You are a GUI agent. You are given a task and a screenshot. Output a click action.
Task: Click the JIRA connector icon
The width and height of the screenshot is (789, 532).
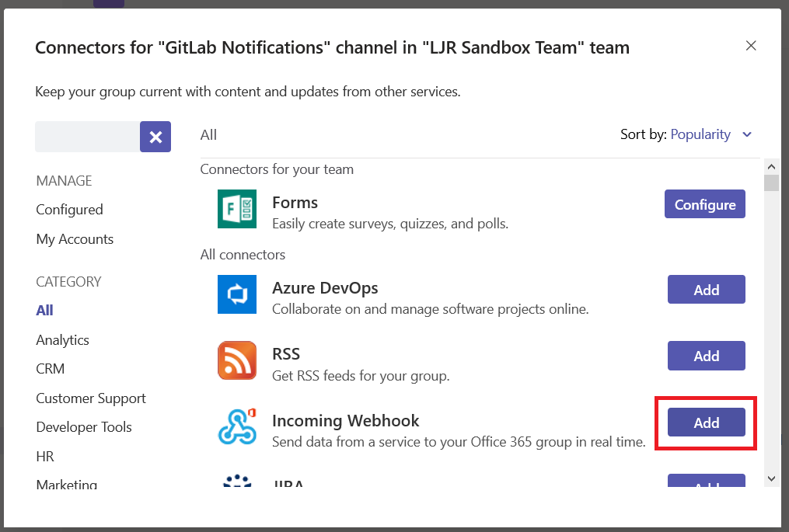[x=236, y=483]
